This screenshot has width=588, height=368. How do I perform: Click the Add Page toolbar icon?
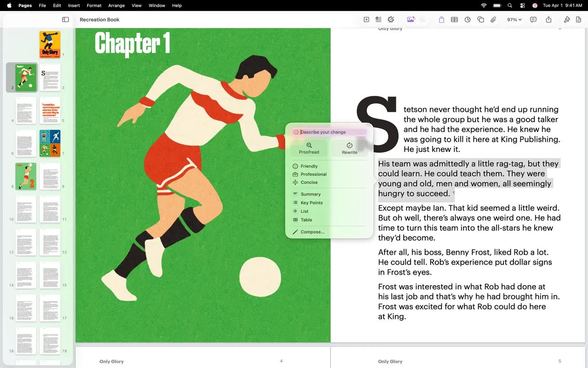pos(366,20)
